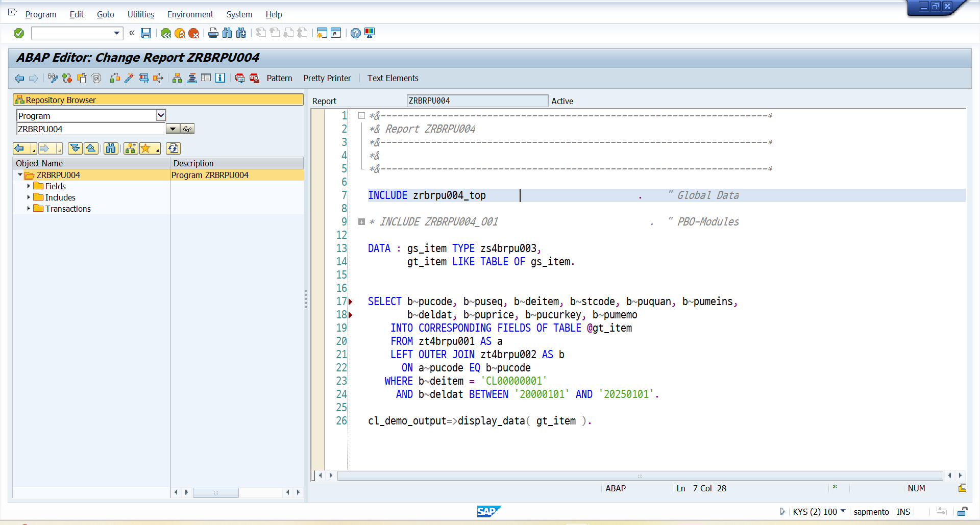Click the editor horizontal scrollbar track
980x525 pixels.
click(640, 476)
